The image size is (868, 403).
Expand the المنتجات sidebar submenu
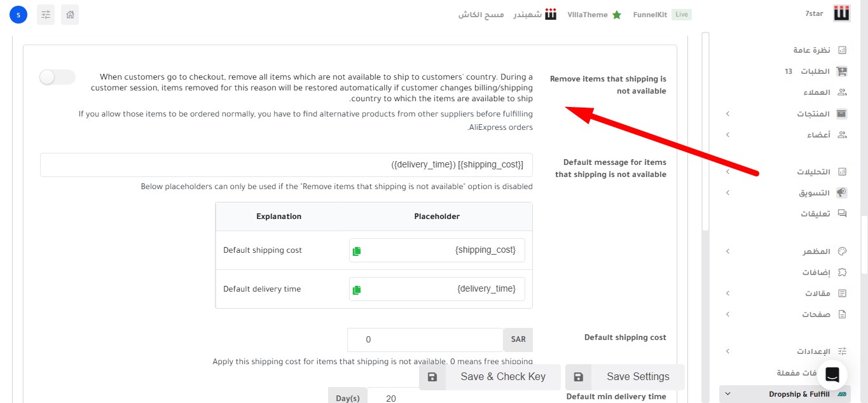coord(728,114)
